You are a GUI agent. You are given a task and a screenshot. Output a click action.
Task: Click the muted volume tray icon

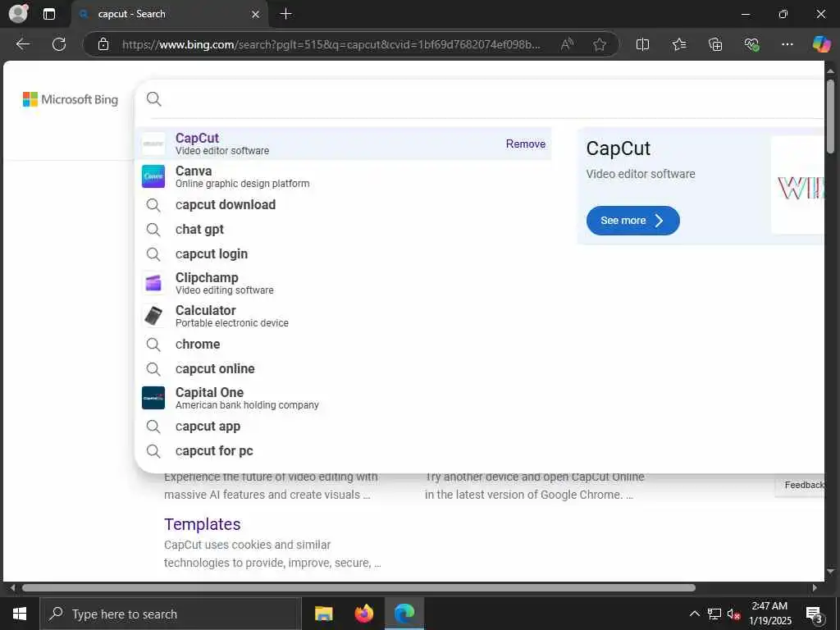coord(733,614)
